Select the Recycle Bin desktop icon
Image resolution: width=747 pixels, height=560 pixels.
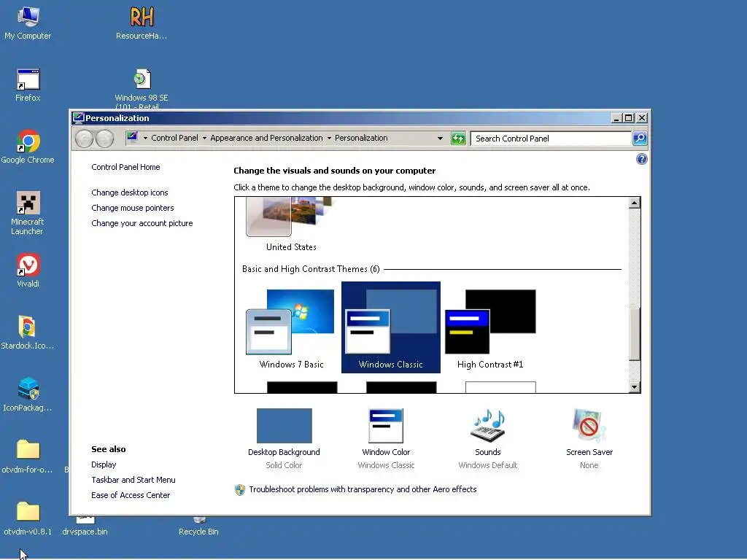tap(198, 526)
